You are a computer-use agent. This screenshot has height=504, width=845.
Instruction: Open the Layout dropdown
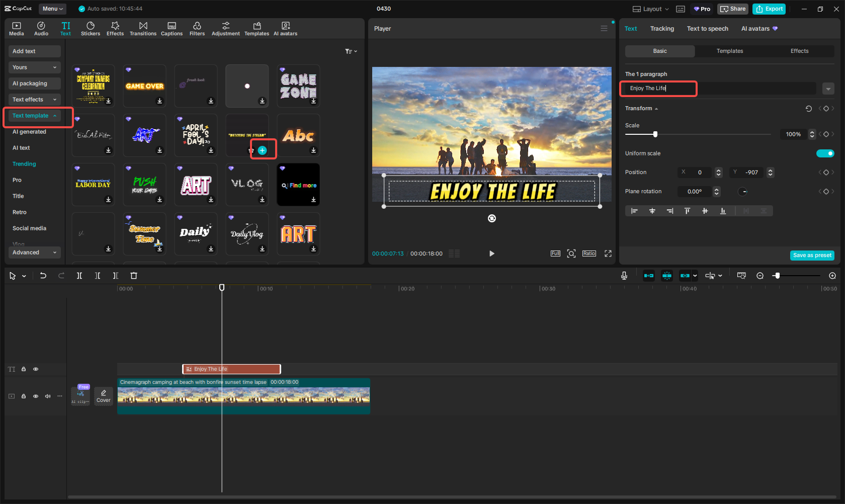651,9
